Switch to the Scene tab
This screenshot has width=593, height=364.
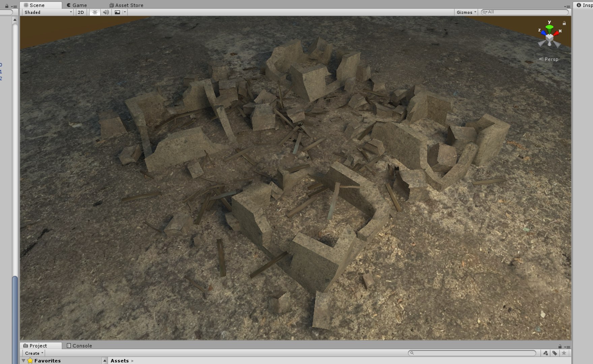[x=41, y=5]
